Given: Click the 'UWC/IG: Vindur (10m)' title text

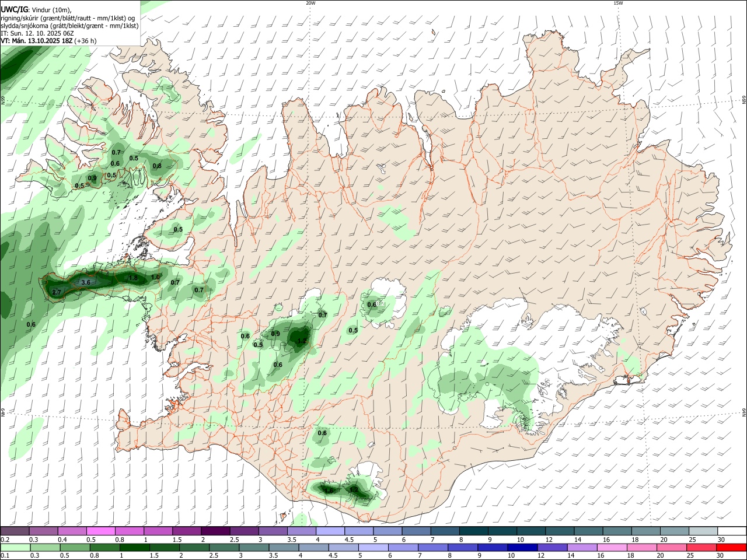Looking at the screenshot, I should [x=36, y=9].
